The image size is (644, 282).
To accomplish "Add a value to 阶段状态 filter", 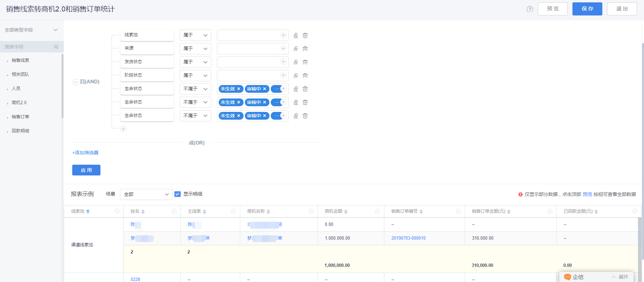I will (x=283, y=75).
